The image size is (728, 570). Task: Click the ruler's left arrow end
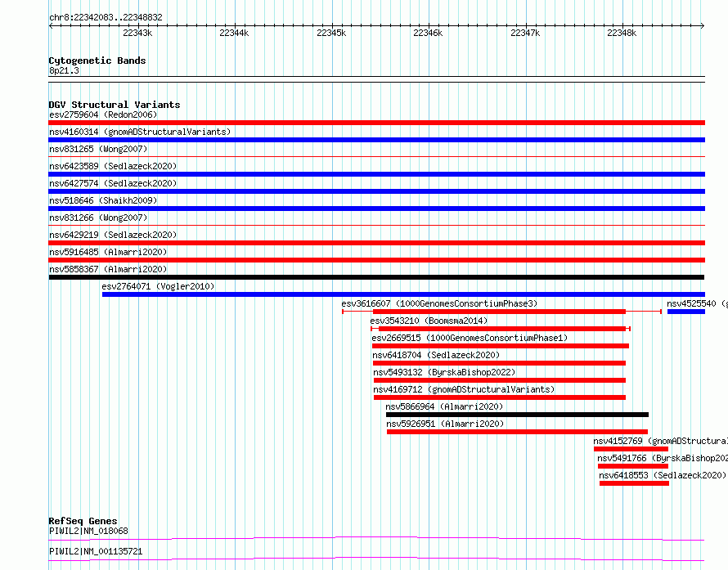(x=51, y=26)
